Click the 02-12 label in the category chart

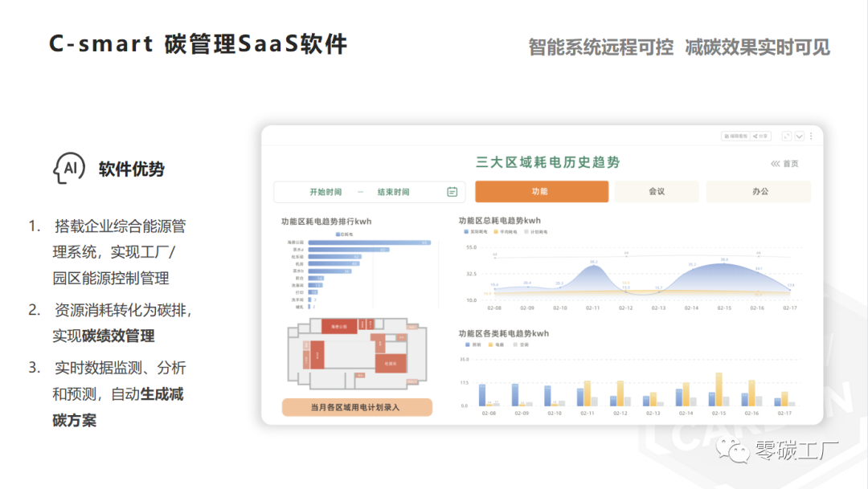click(x=620, y=414)
